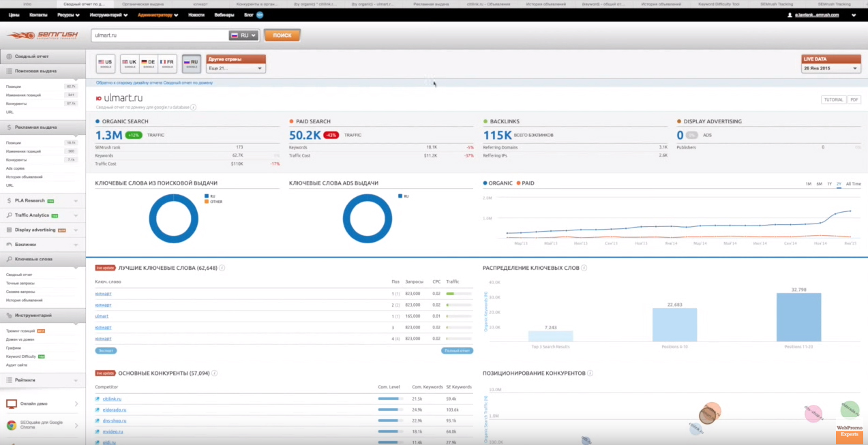Click Com. Level bar for eldorado.ru
Image resolution: width=868 pixels, height=445 pixels.
click(389, 410)
